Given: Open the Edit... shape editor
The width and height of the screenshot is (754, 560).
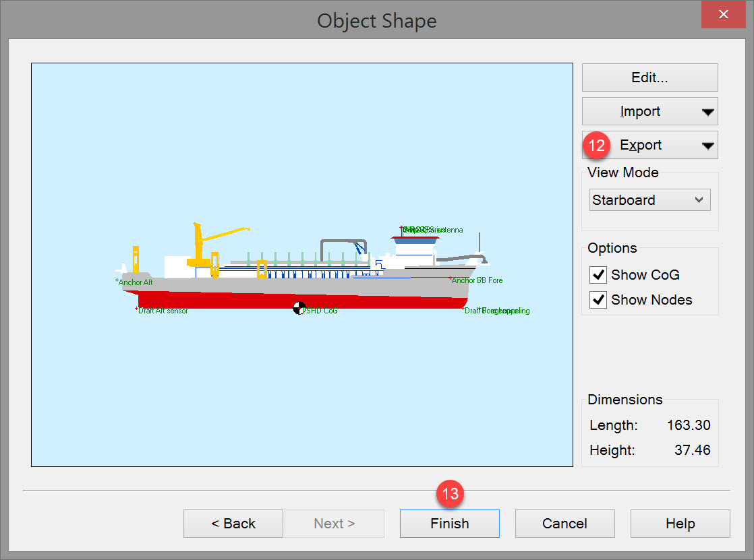Looking at the screenshot, I should click(649, 77).
